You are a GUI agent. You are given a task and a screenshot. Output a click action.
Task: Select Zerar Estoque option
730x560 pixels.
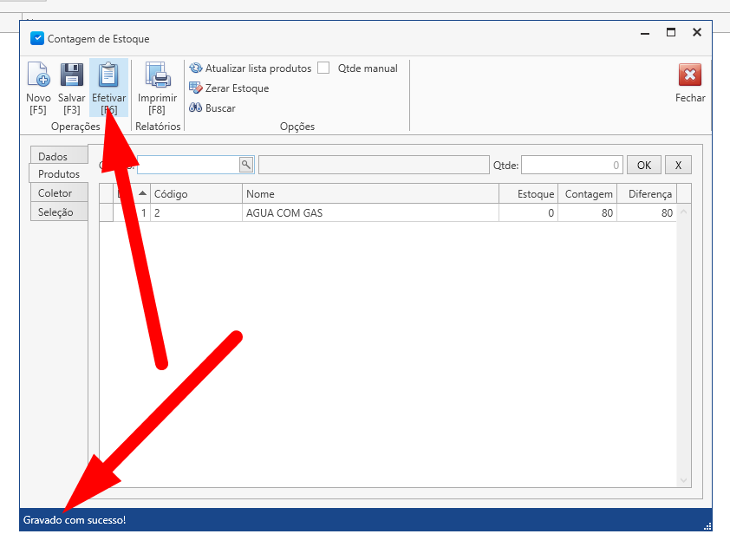[x=229, y=88]
